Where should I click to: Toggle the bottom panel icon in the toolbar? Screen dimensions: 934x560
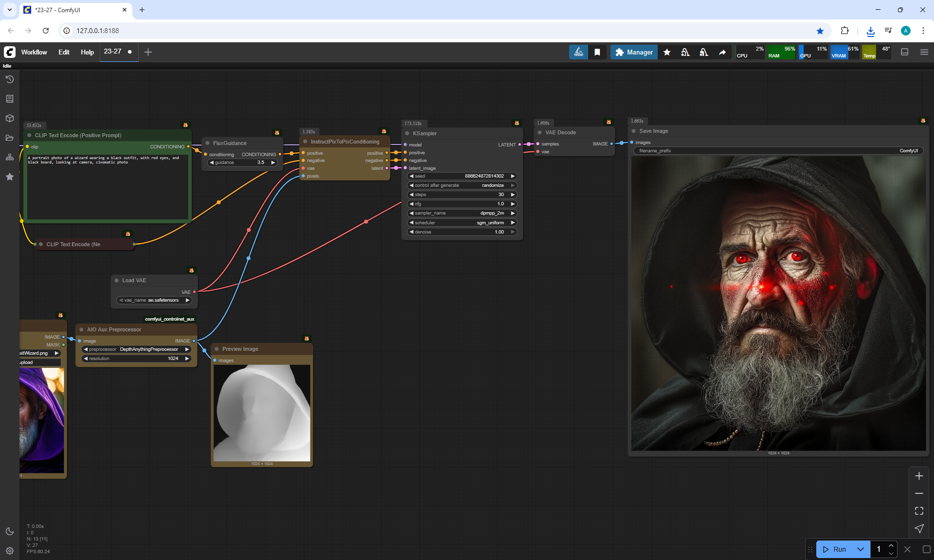pyautogui.click(x=904, y=52)
